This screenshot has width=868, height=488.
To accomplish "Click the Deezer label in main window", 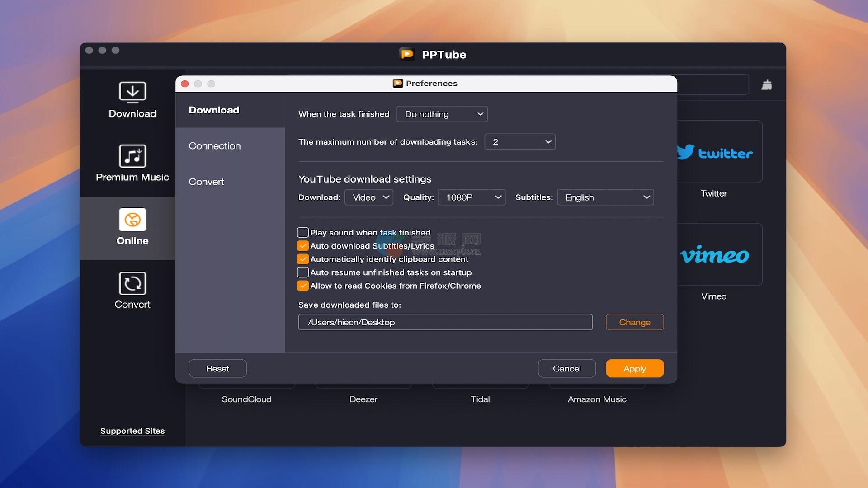I will (363, 399).
